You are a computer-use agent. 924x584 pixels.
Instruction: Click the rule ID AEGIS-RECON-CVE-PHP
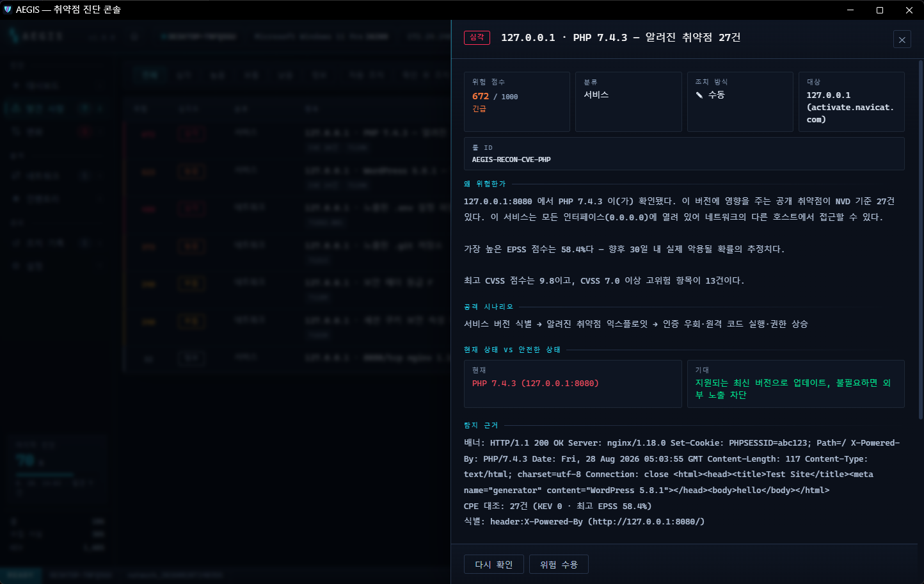click(511, 159)
